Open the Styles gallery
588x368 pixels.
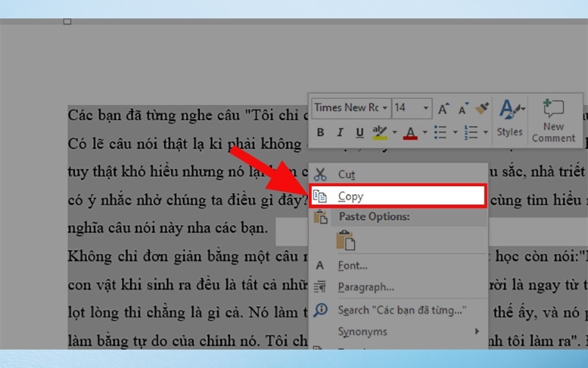(x=510, y=118)
